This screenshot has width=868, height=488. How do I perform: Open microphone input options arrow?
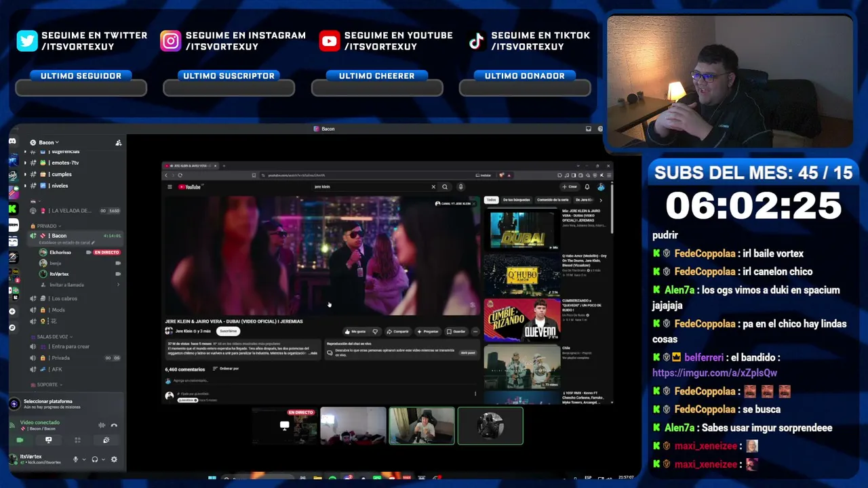84,460
